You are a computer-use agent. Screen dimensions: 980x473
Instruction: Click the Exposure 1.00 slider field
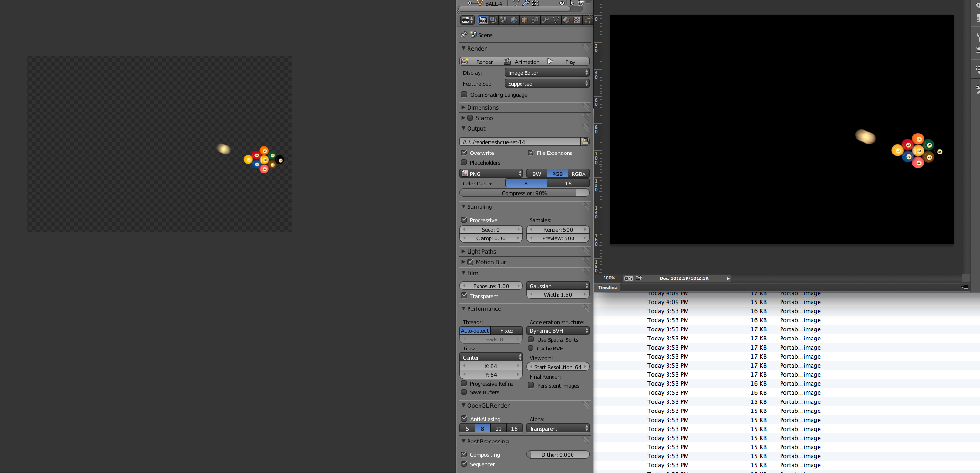[491, 286]
